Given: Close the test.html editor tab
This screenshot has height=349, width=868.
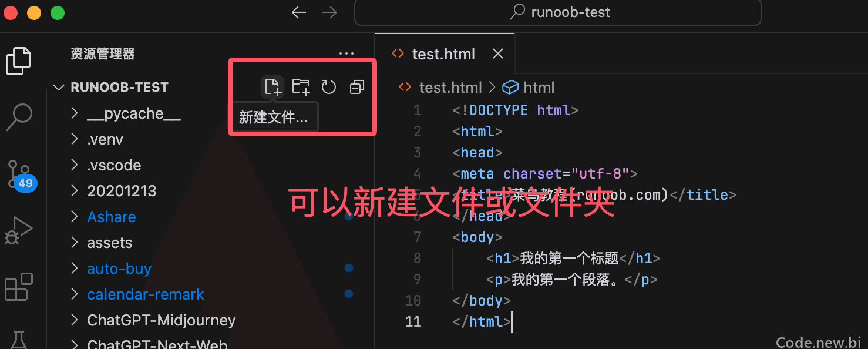Looking at the screenshot, I should (498, 53).
